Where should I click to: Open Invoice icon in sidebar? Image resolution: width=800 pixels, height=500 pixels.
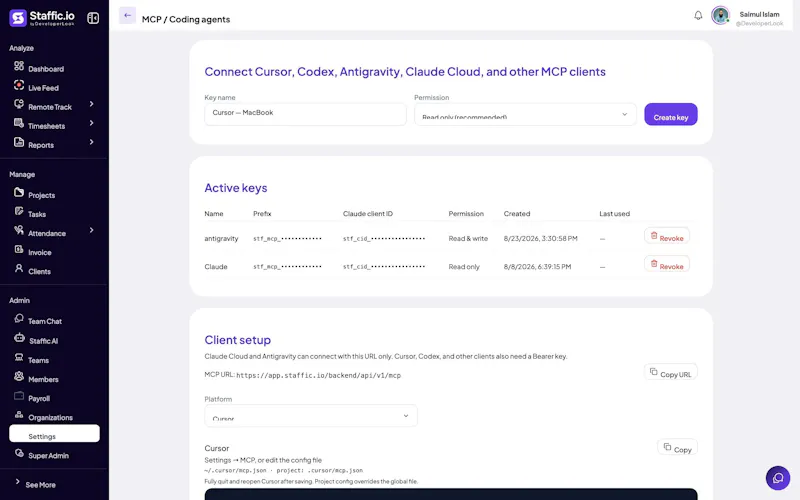pos(19,249)
